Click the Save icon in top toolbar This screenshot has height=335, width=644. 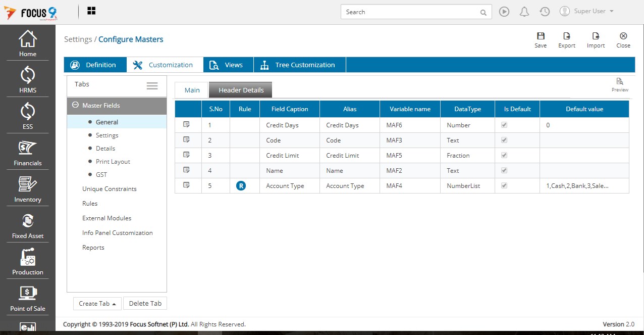click(541, 36)
